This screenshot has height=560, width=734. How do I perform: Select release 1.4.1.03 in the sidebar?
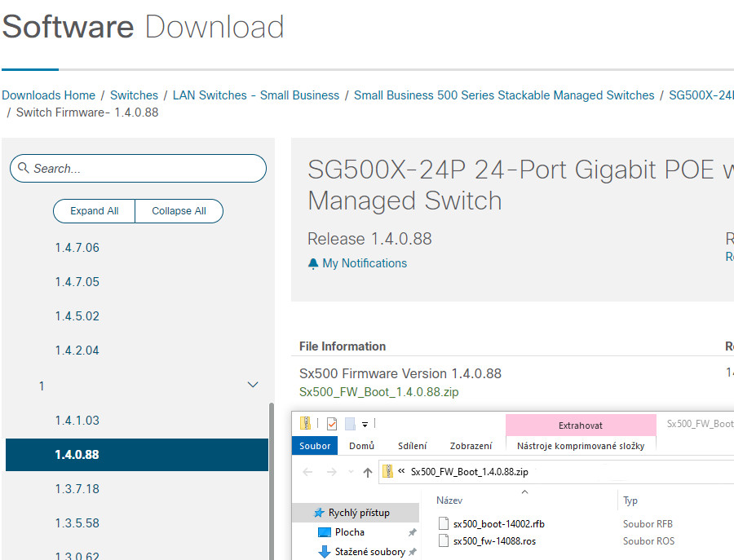coord(77,421)
